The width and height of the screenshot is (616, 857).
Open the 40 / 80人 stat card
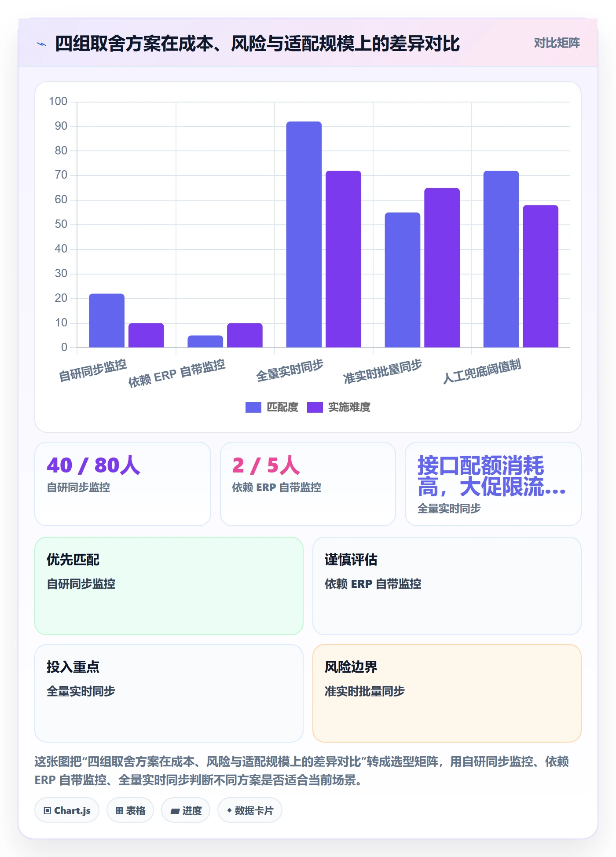click(123, 484)
